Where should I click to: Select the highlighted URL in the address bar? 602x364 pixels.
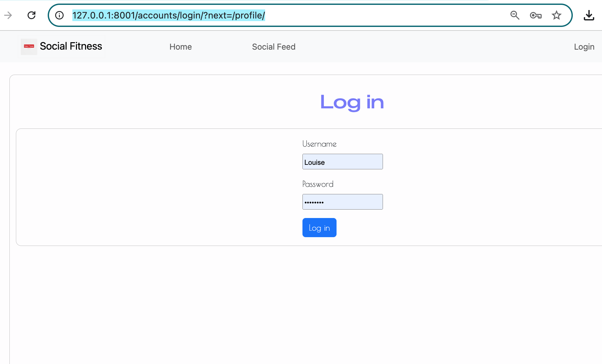tap(168, 15)
